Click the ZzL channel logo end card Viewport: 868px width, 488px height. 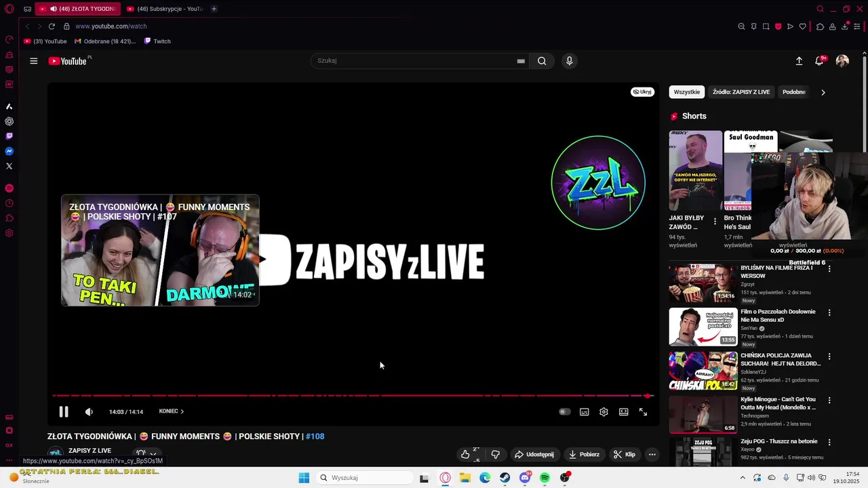point(598,183)
